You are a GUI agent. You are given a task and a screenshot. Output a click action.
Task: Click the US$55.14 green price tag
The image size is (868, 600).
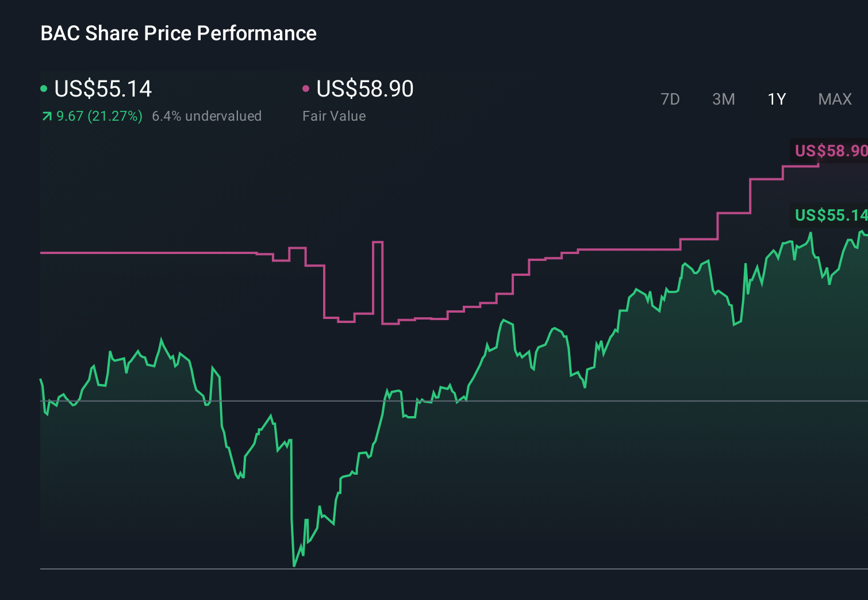tap(829, 216)
